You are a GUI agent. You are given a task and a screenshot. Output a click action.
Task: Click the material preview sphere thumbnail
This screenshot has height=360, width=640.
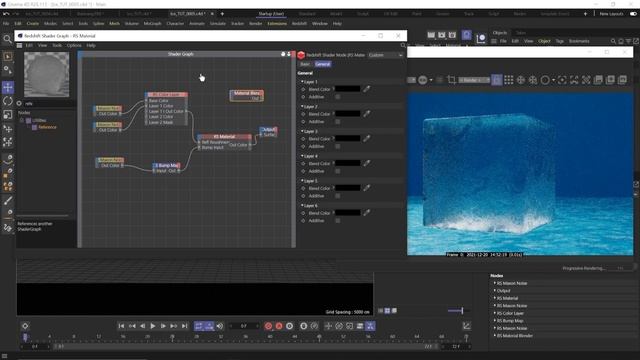click(46, 75)
